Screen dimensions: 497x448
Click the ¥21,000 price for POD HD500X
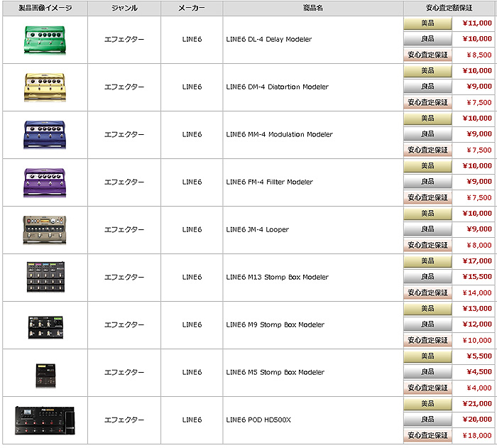(476, 404)
